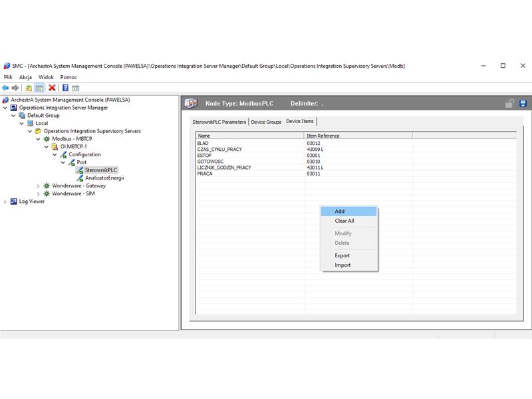The height and width of the screenshot is (399, 532).
Task: Open the Plik menu
Action: [8, 77]
